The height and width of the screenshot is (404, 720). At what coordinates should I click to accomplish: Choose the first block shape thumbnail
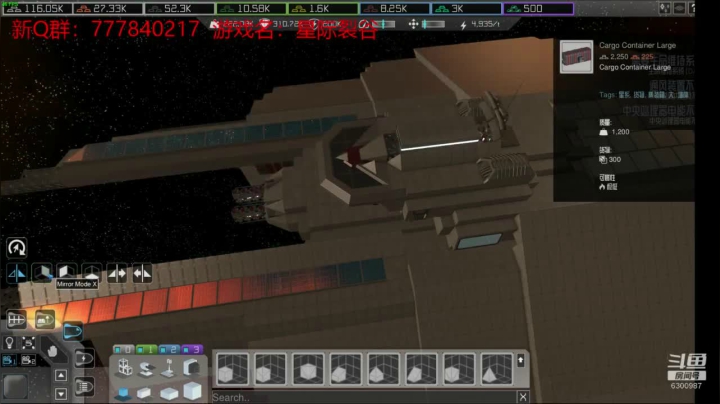pyautogui.click(x=232, y=368)
